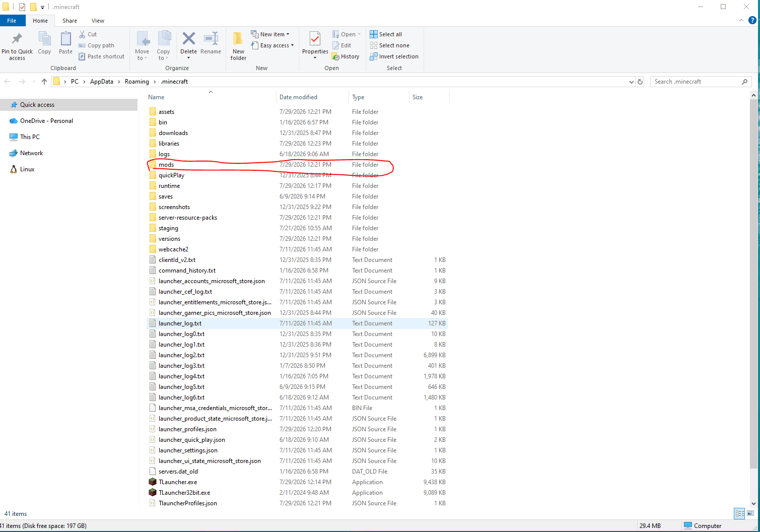
Task: Sort by the Type column header
Action: click(379, 97)
